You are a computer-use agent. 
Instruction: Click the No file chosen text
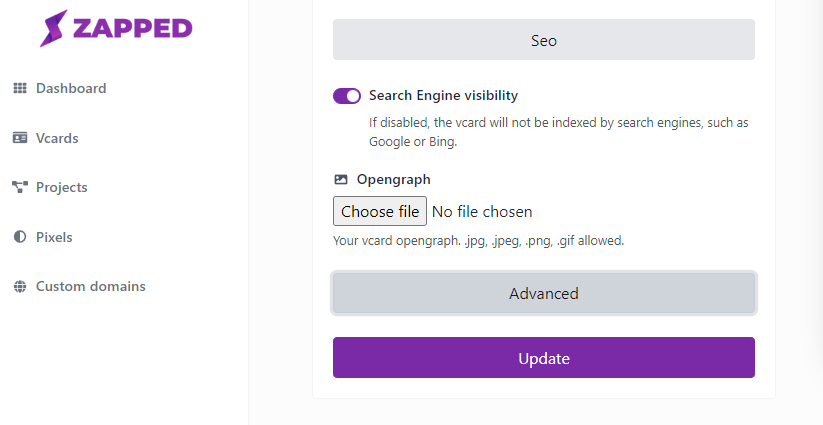coord(482,211)
